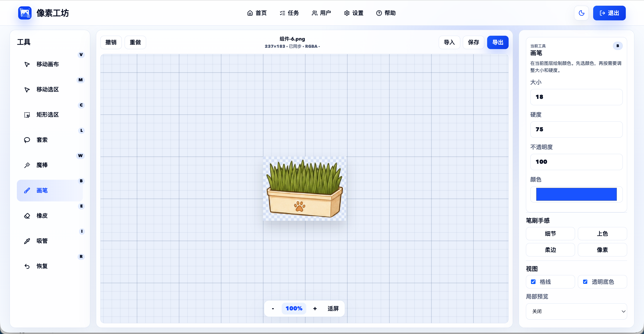This screenshot has height=334, width=644.
Task: Pick the 吸管 eyedropper tool icon
Action: [x=27, y=241]
